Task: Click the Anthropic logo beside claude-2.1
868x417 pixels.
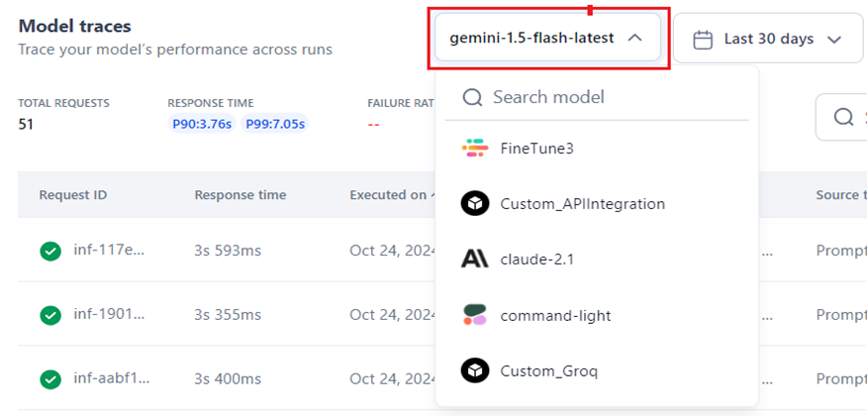Action: point(474,259)
